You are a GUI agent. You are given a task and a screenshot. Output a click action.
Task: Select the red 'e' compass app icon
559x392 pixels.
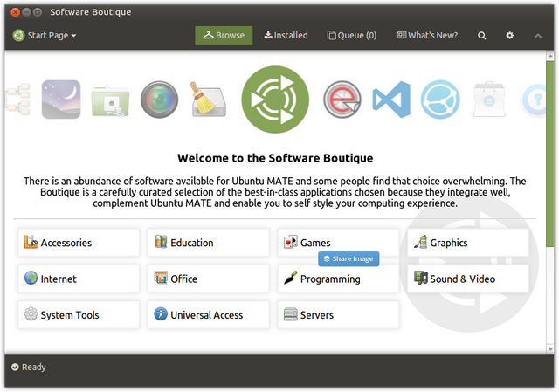tap(342, 100)
